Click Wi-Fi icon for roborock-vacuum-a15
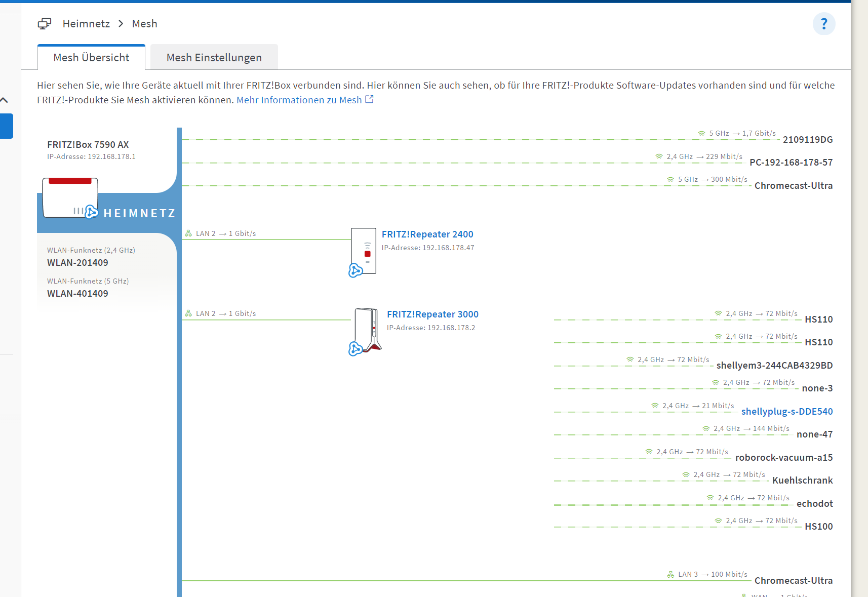The width and height of the screenshot is (868, 597). 649,452
